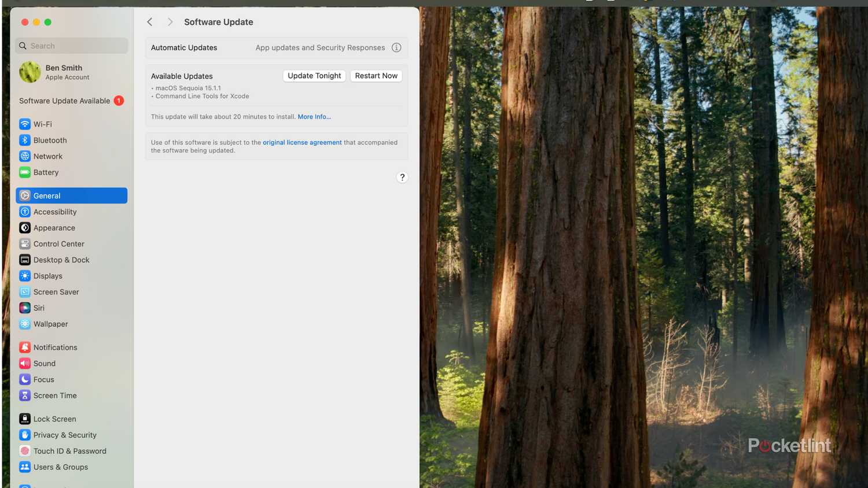Select the Lock Screen icon

coord(25,419)
